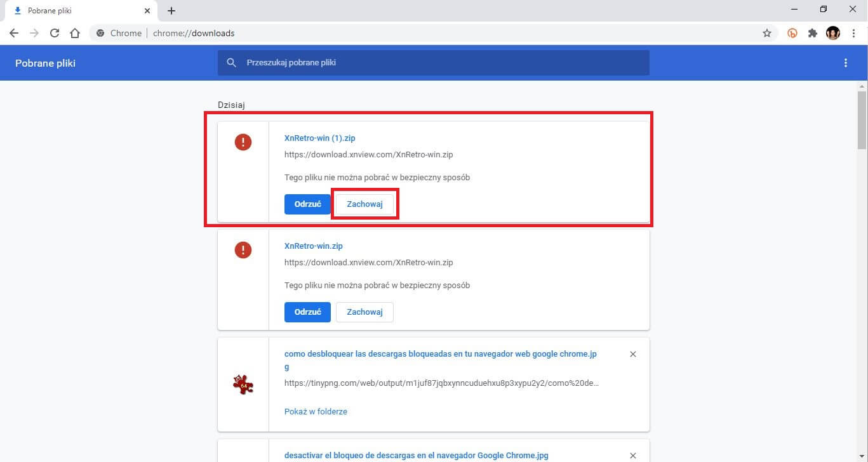Click the unsafe download warning text of XnRetro-win.zip
This screenshot has width=868, height=462.
coord(377,286)
